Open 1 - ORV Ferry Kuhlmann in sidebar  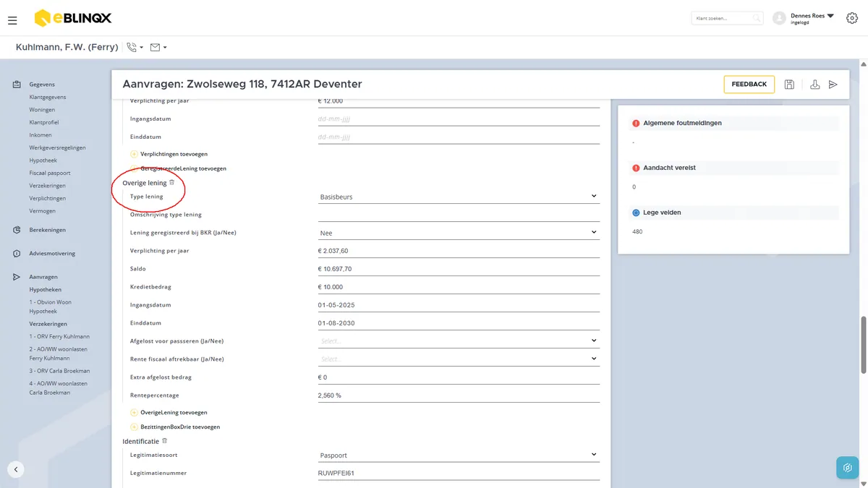pyautogui.click(x=59, y=337)
